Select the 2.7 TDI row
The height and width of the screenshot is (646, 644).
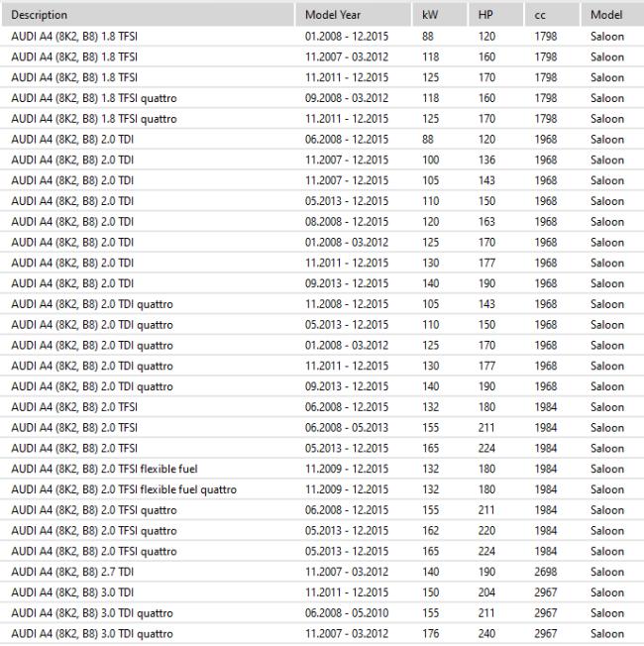point(322,572)
